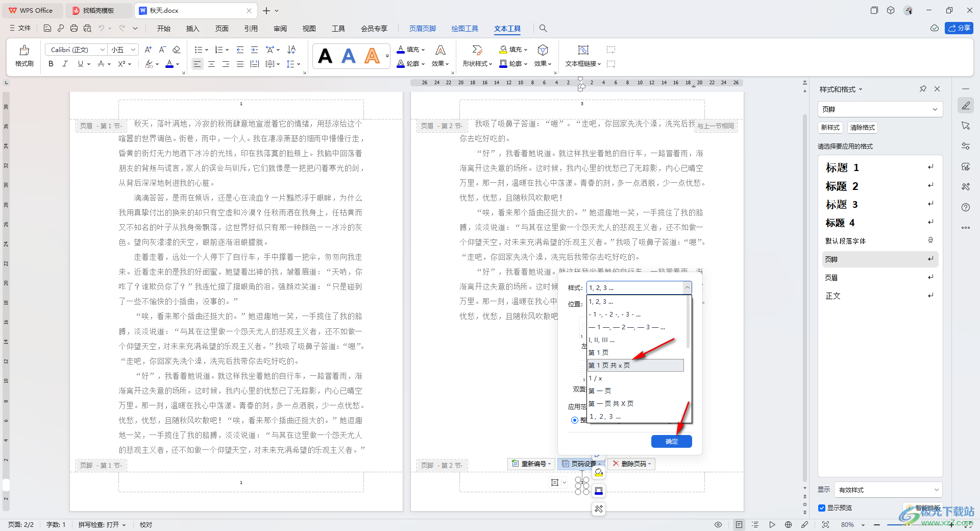The width and height of the screenshot is (980, 531).
Task: Open the Page ribbon tab
Action: 222,29
